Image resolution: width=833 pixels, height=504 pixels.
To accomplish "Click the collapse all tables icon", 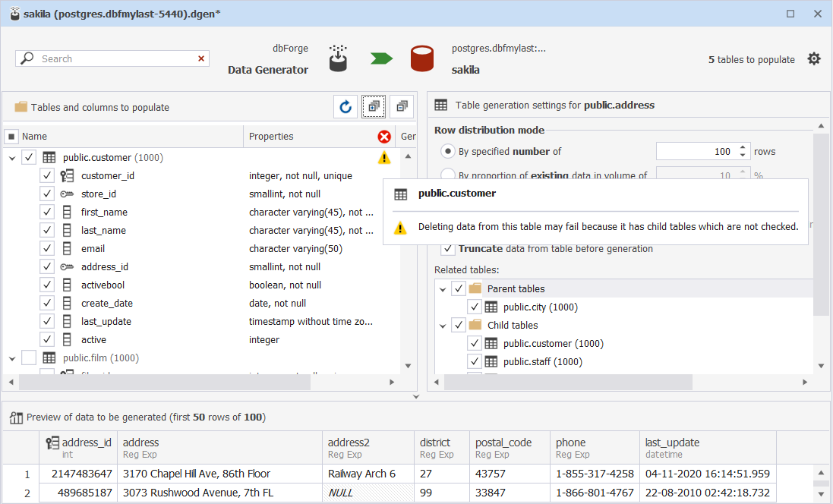I will [402, 107].
